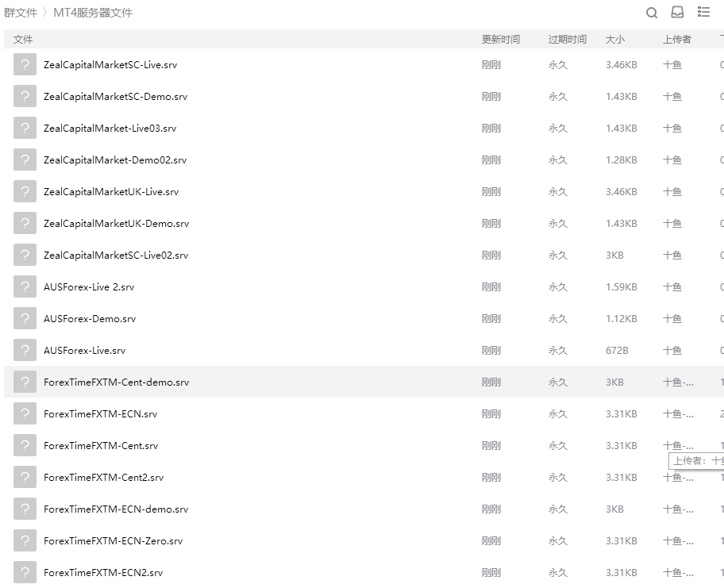Click 永久 expiry on ZealCapitalMarketUK-Live.srv row
The image size is (724, 588).
click(x=558, y=192)
